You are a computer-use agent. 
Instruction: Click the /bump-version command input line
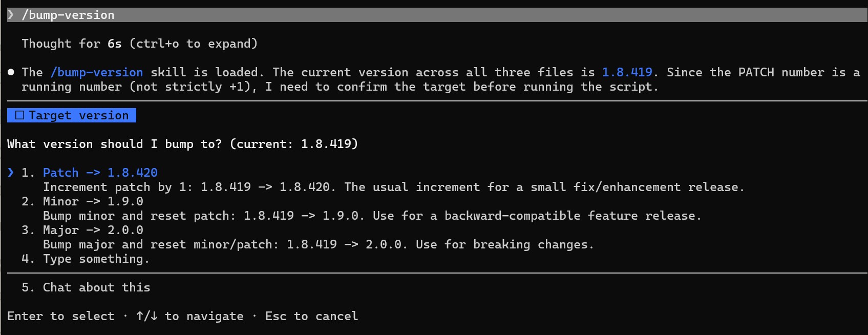click(x=437, y=15)
